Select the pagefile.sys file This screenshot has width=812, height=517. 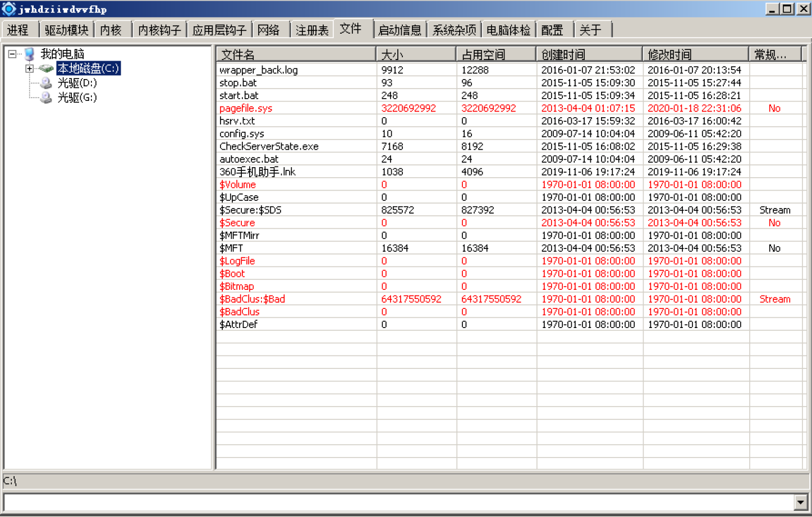(246, 108)
